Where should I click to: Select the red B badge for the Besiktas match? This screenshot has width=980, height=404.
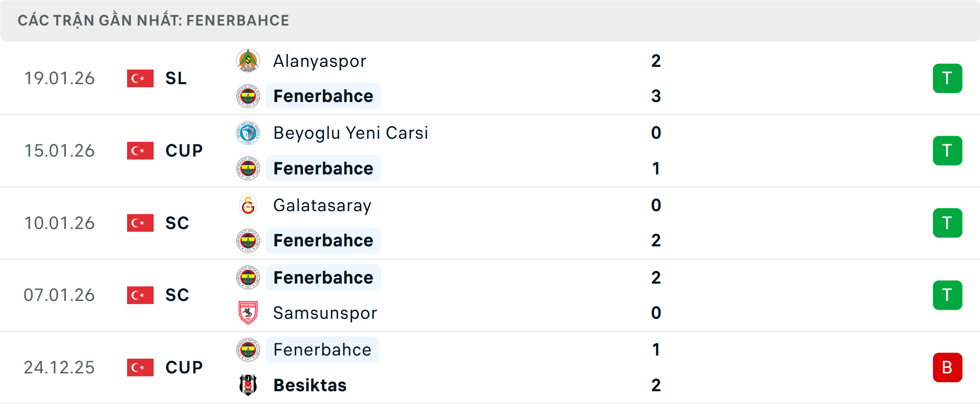(947, 367)
